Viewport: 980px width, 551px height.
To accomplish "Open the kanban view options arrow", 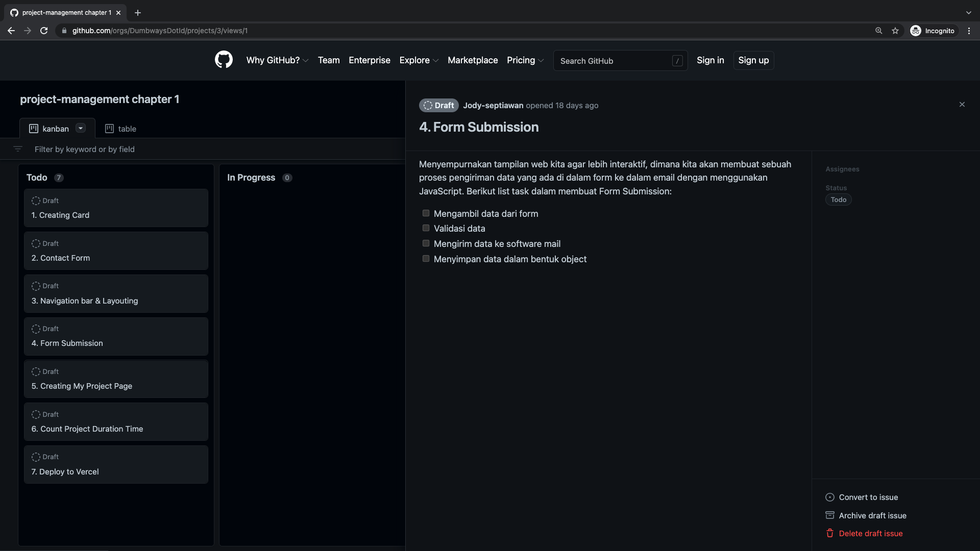I will (x=81, y=128).
